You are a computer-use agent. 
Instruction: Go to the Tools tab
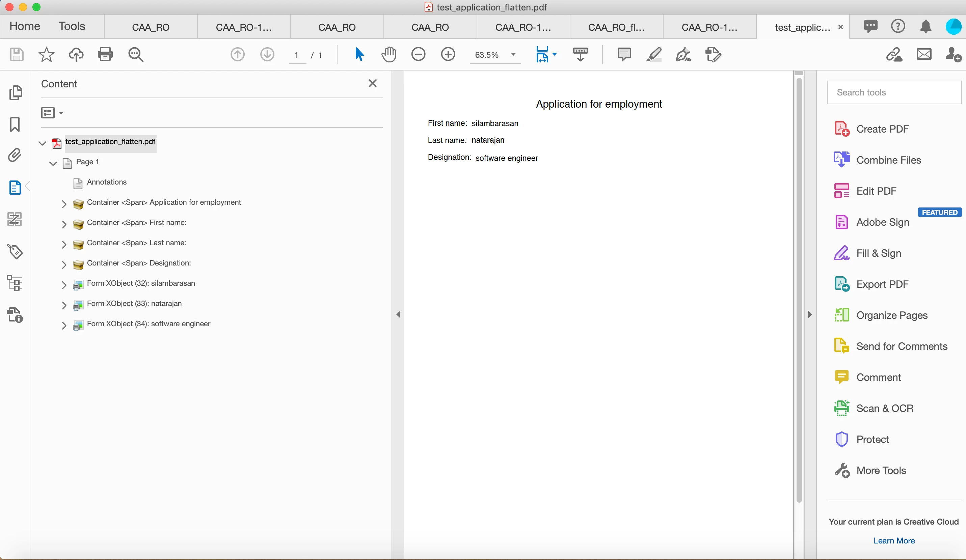[x=72, y=26]
